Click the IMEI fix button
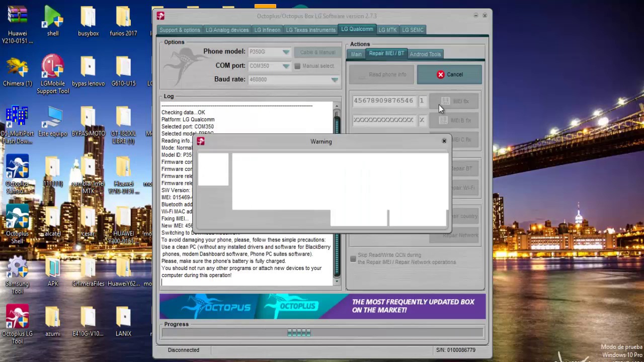Screen dimensions: 644x362 [x=455, y=101]
